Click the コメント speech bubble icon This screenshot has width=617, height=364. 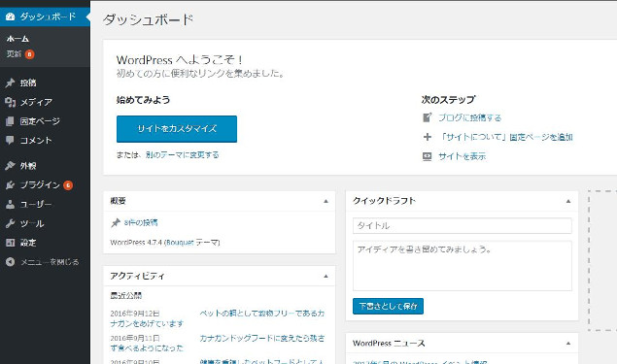pyautogui.click(x=11, y=141)
